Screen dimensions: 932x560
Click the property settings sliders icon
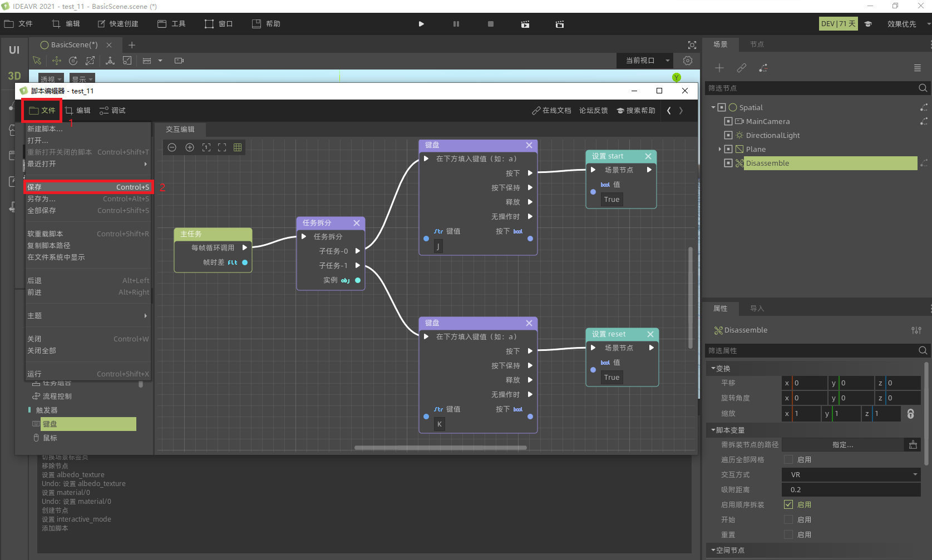tap(916, 330)
